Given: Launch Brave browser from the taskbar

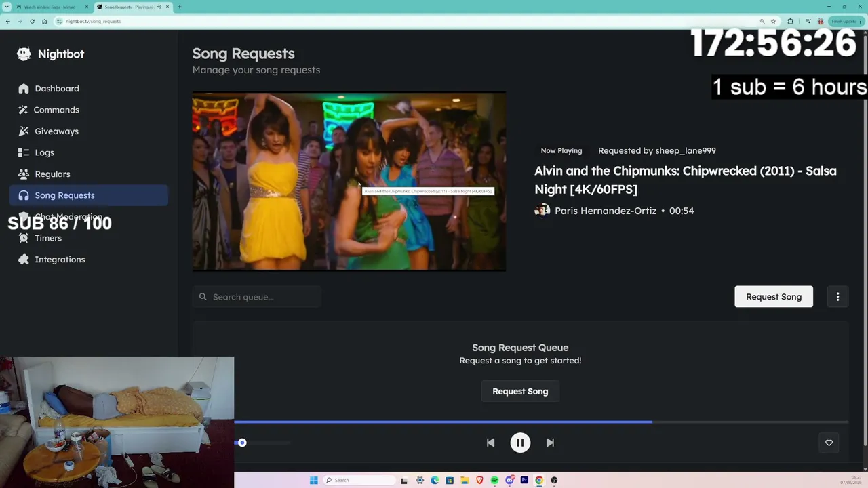Looking at the screenshot, I should click(x=479, y=480).
